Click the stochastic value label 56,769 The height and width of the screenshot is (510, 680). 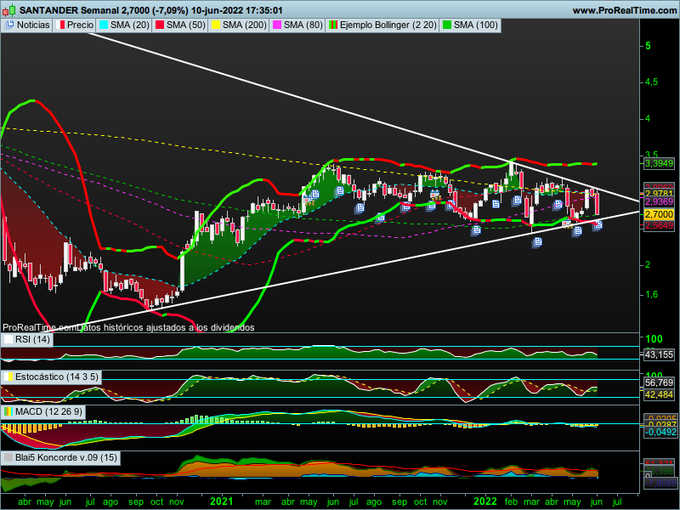[659, 382]
